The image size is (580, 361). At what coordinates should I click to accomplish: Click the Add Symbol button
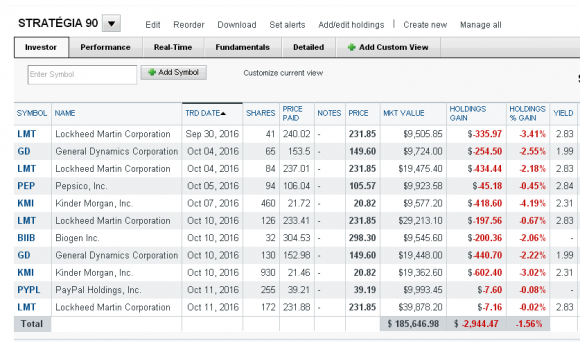[x=173, y=72]
